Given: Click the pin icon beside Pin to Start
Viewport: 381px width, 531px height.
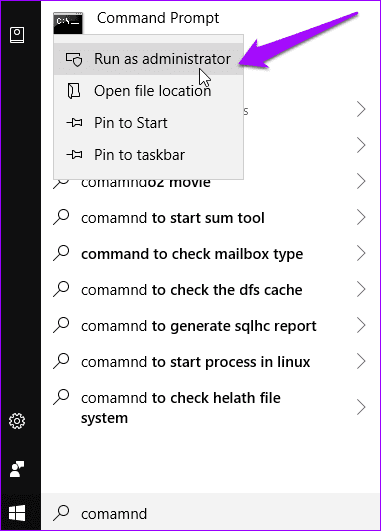Looking at the screenshot, I should 74,123.
